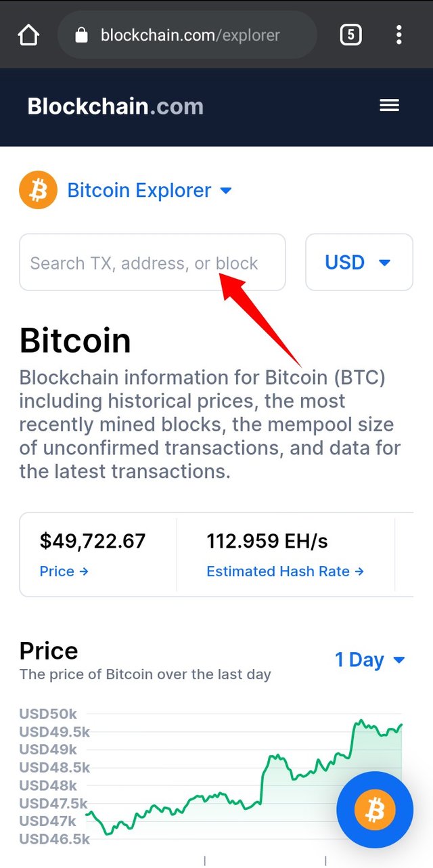Viewport: 433px width, 868px height.
Task: Follow the Price arrow link
Action: click(64, 571)
